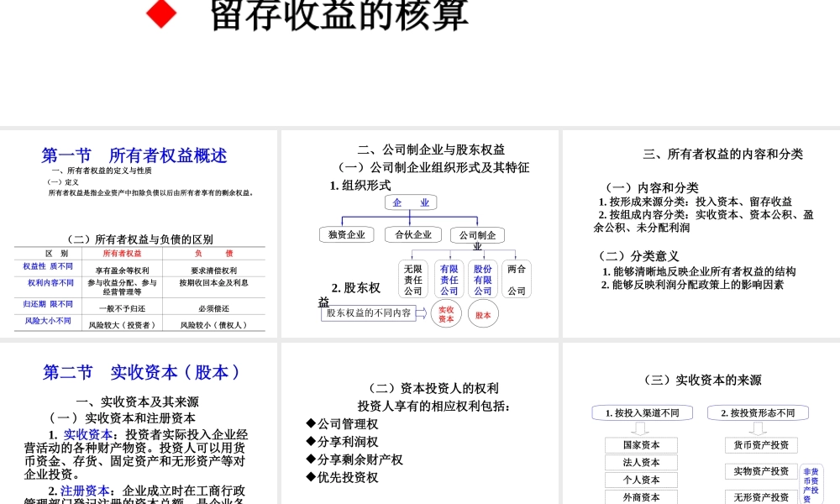Click the downward arrow under 按投入渠道不同
The height and width of the screenshot is (504, 840).
pyautogui.click(x=641, y=428)
